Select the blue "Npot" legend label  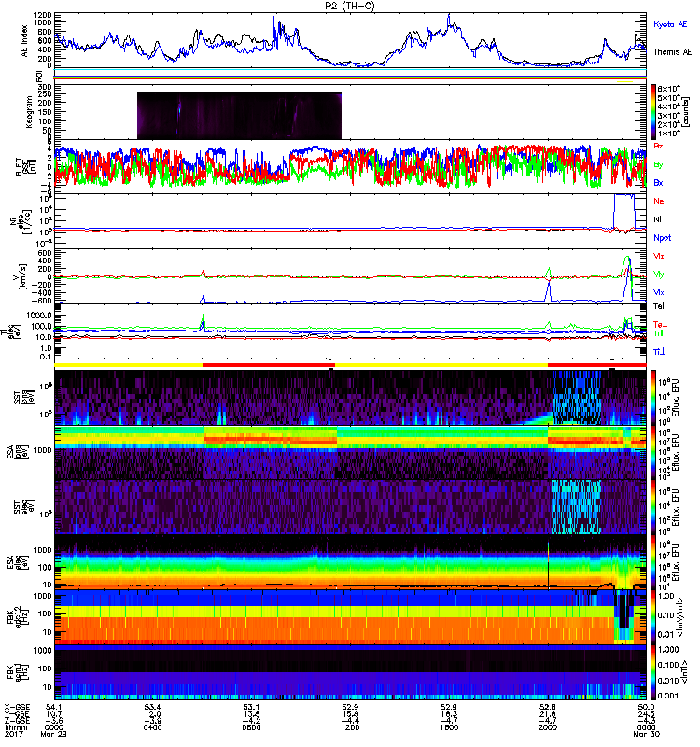(x=662, y=238)
